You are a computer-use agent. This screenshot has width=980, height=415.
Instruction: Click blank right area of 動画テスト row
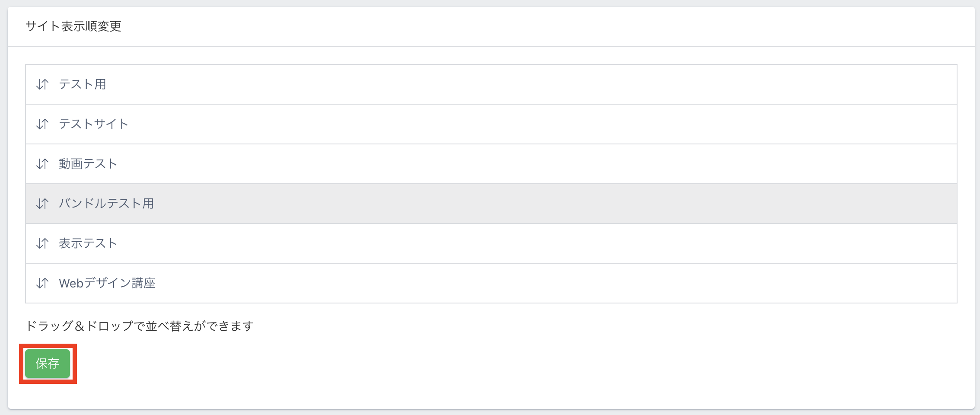[x=605, y=164]
